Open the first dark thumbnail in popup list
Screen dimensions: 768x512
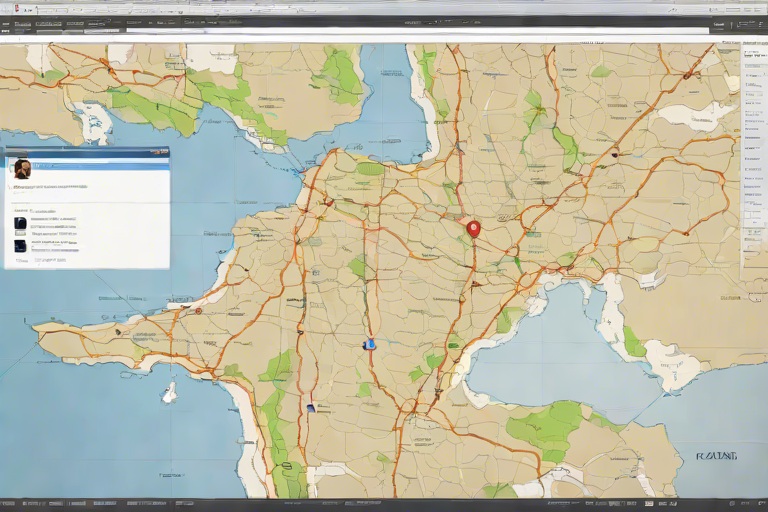(x=21, y=223)
